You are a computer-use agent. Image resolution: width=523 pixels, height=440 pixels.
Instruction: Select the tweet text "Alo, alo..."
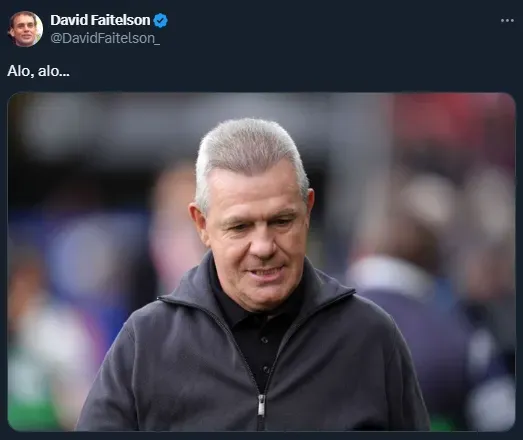click(x=38, y=71)
